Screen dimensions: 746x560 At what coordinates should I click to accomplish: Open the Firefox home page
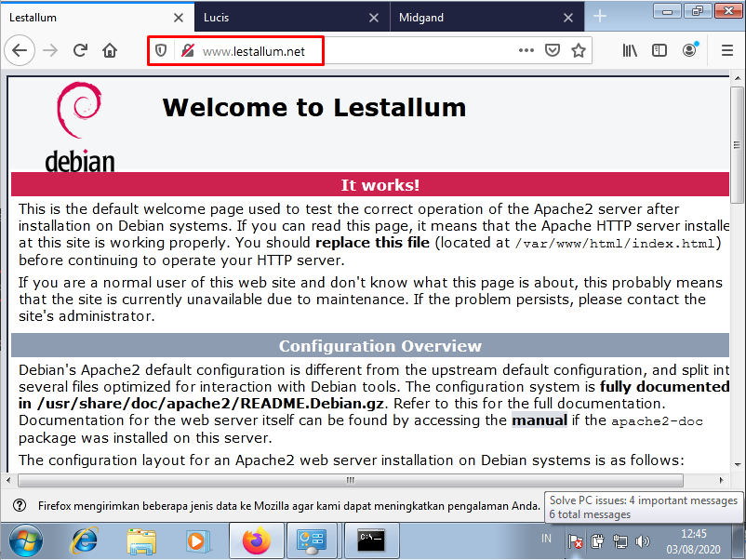click(x=110, y=50)
